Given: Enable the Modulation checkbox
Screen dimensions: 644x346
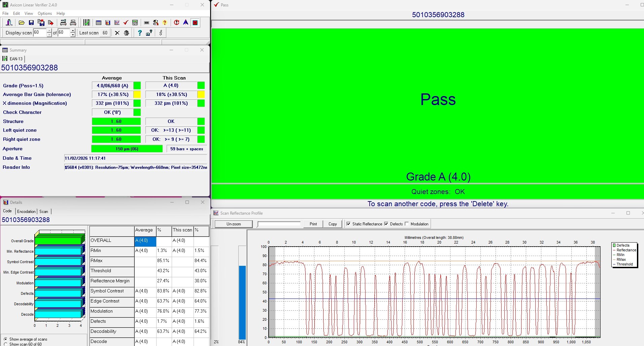Looking at the screenshot, I should click(x=407, y=224).
